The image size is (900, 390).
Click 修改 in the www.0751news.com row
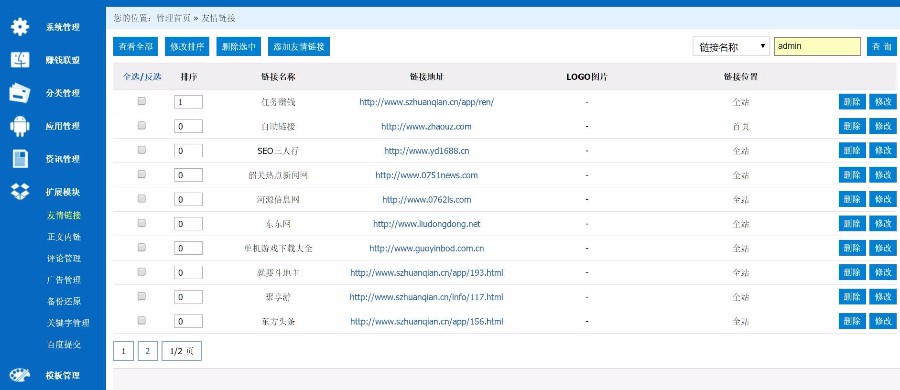click(x=883, y=175)
